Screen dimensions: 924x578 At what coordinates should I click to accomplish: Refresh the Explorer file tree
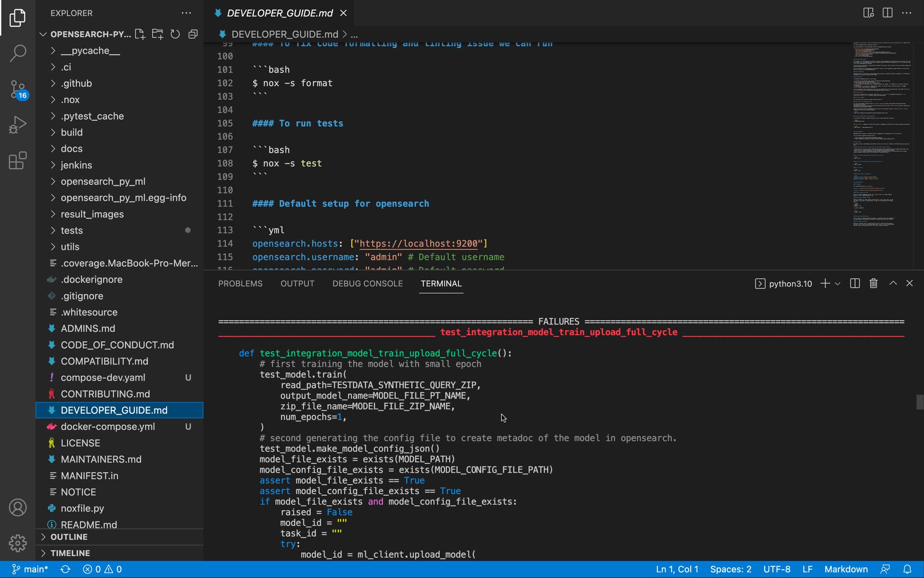(175, 34)
